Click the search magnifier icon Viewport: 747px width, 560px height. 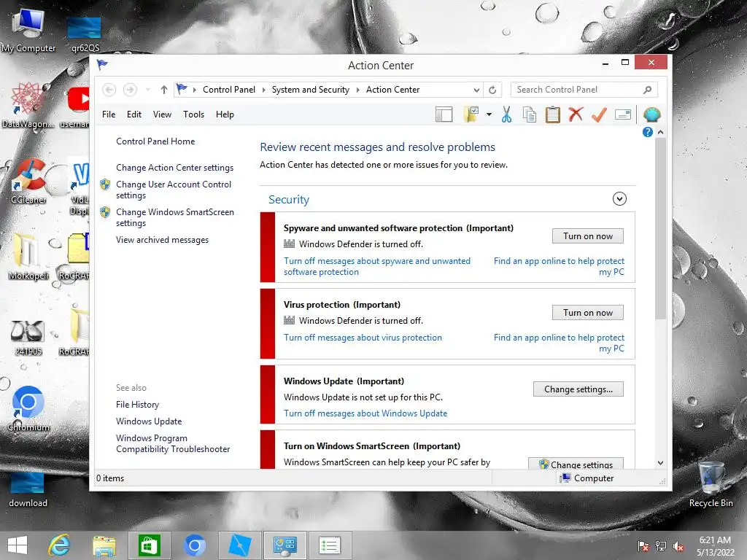[647, 90]
